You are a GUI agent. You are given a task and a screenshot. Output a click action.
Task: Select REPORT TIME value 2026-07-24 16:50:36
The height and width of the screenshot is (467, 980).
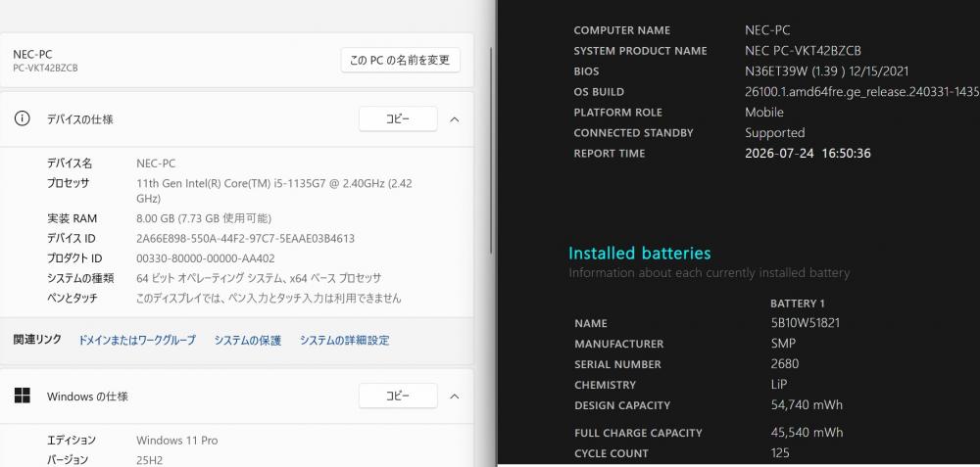(808, 154)
